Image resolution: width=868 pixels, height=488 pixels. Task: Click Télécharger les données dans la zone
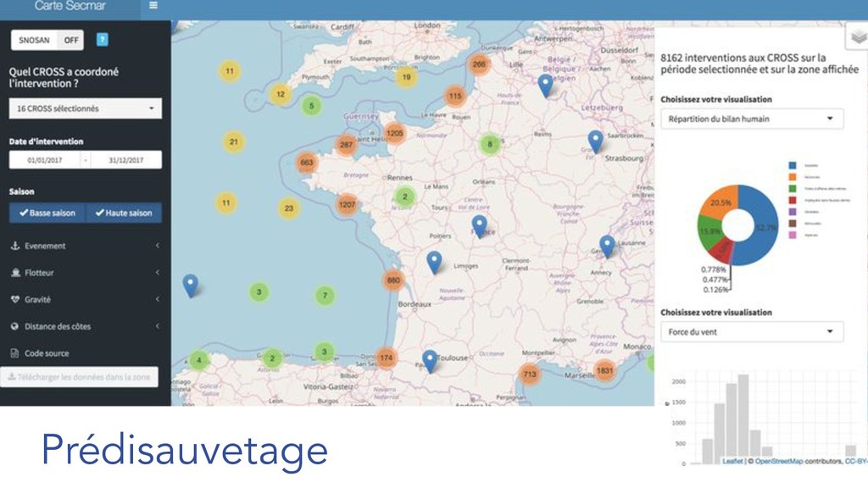coord(79,377)
